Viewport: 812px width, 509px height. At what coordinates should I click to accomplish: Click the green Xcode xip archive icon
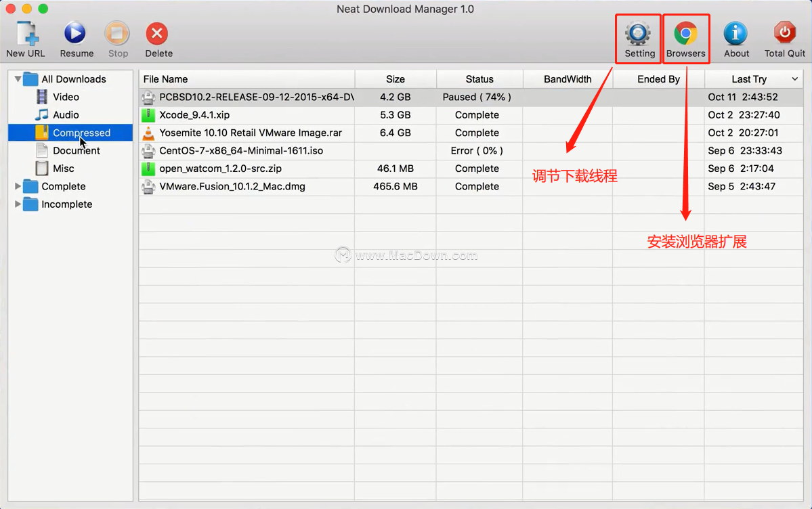(148, 115)
